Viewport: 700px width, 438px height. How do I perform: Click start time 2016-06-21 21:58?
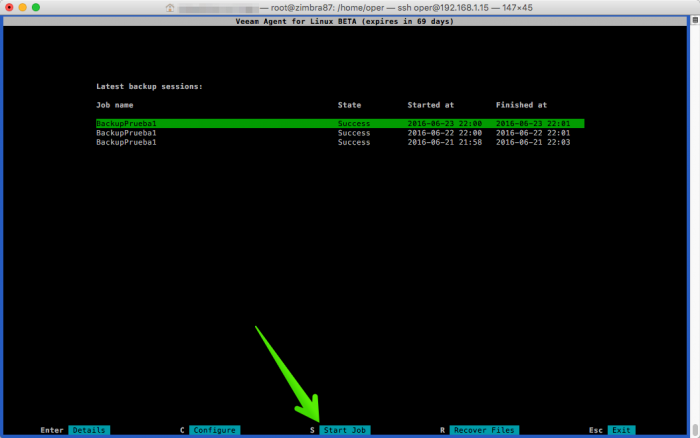pos(445,142)
